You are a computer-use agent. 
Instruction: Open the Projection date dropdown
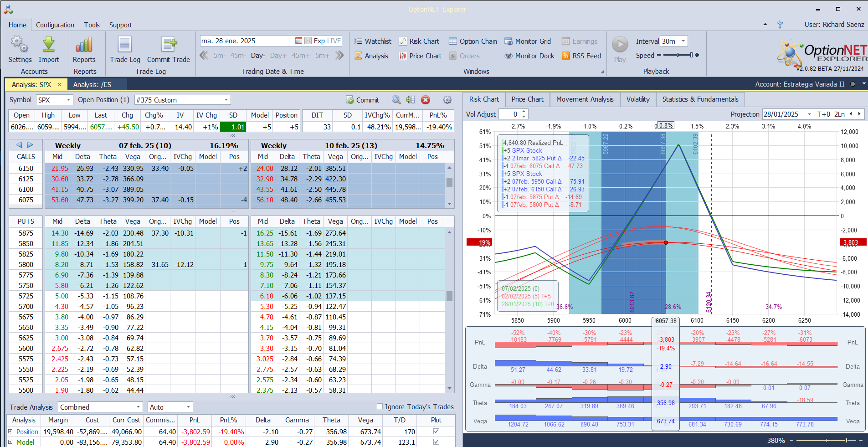coord(809,114)
